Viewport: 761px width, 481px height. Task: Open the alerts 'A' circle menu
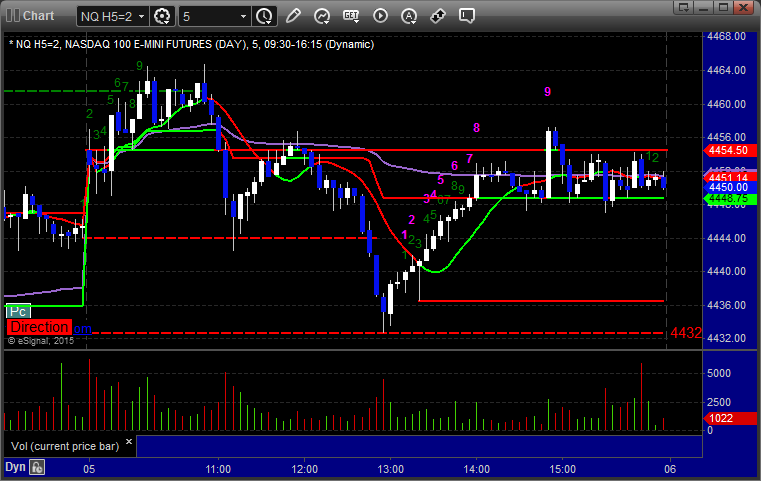point(409,16)
